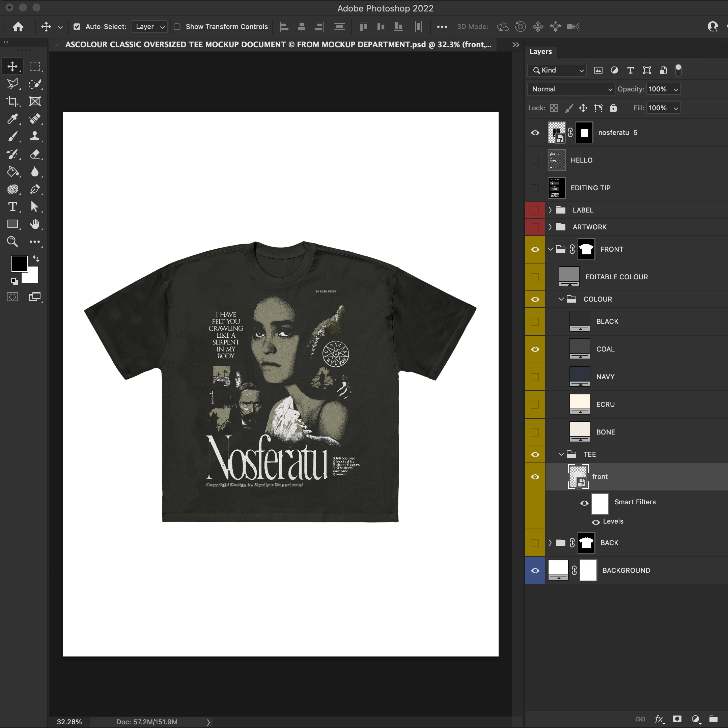Collapse the COLOUR layer group
728x728 pixels.
(561, 299)
